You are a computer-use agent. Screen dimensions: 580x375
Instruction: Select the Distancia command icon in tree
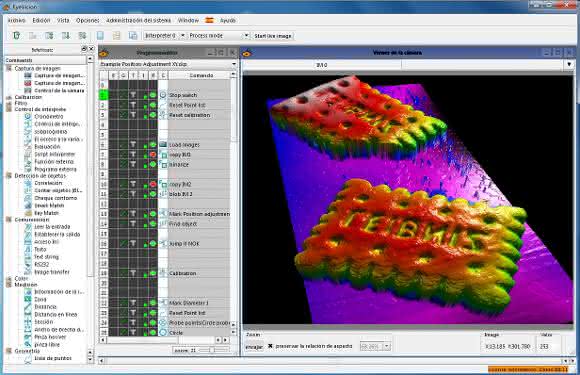coord(28,307)
